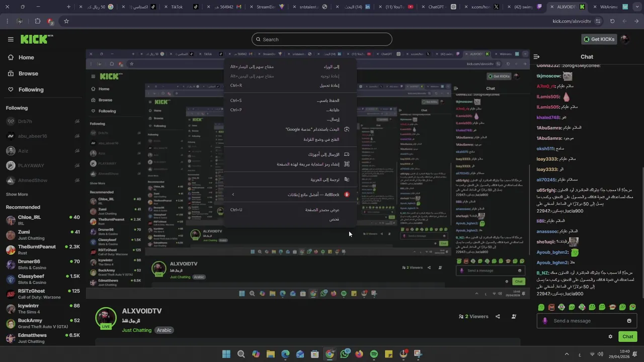Viewport: 644px width, 362px height.
Task: Select back option in context menu
Action: [290, 66]
